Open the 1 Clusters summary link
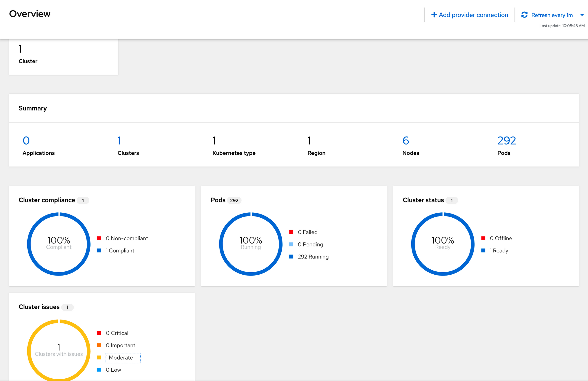The height and width of the screenshot is (381, 588). 119,141
